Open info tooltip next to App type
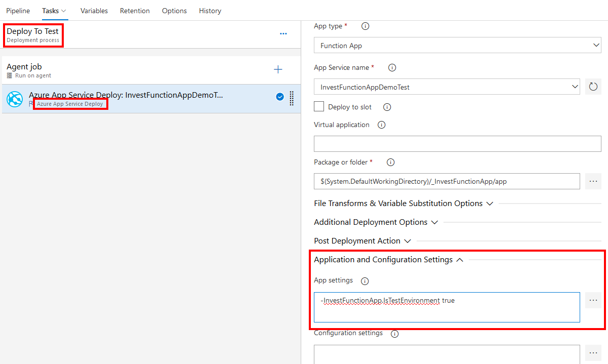 [x=365, y=26]
